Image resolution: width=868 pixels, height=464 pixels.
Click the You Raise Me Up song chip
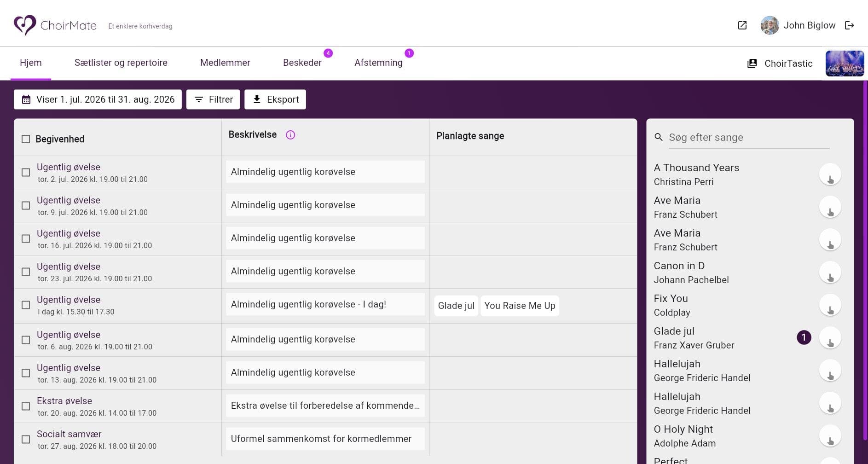point(520,306)
